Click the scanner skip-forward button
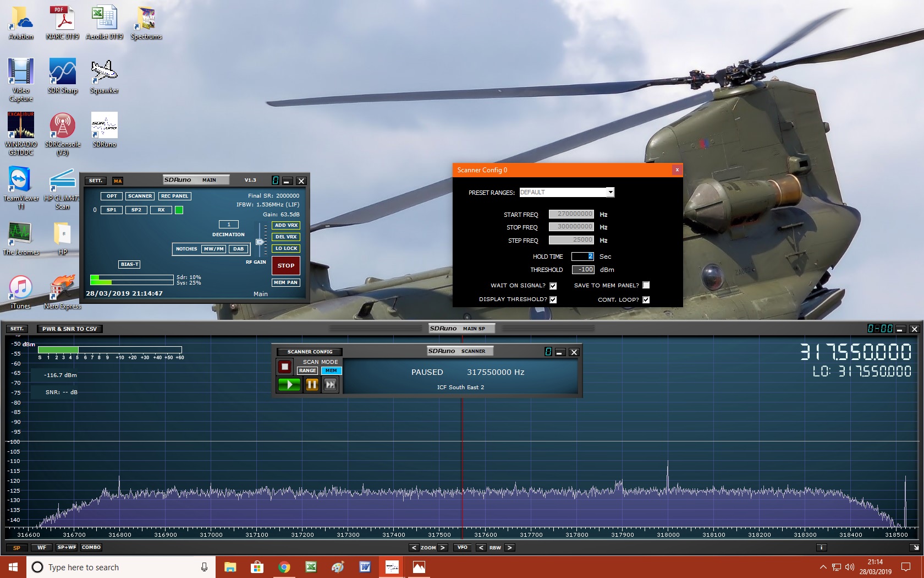 click(x=330, y=385)
